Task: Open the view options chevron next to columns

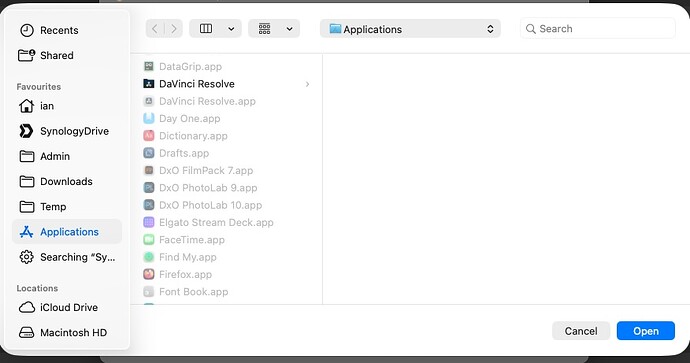Action: coord(231,29)
